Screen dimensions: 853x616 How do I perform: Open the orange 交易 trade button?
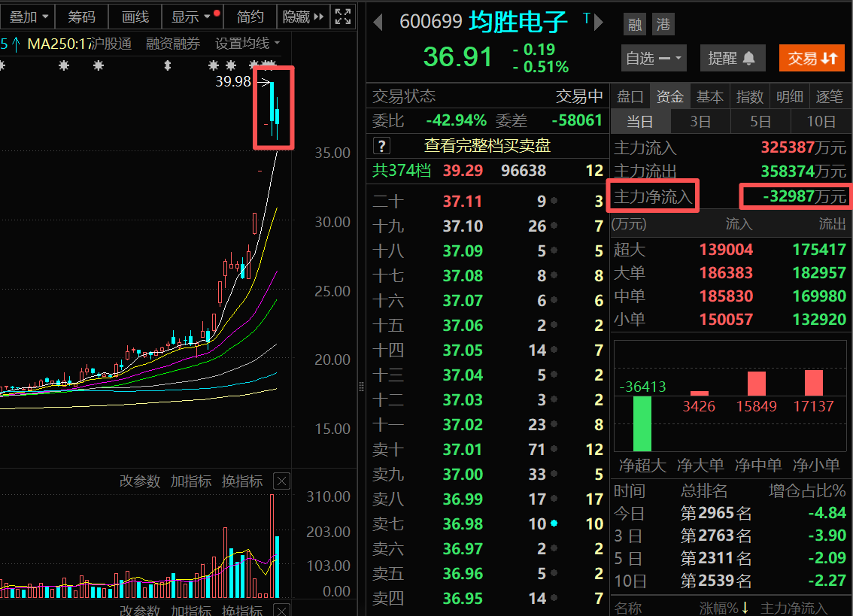pyautogui.click(x=812, y=58)
